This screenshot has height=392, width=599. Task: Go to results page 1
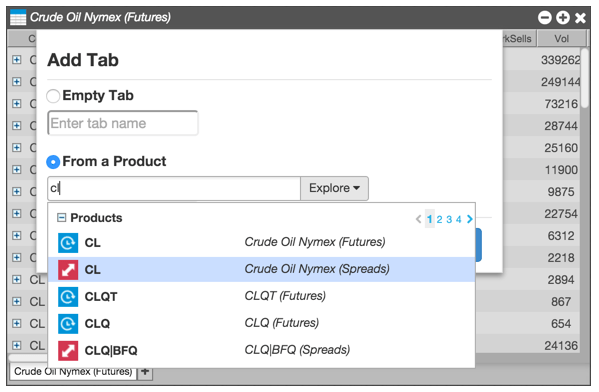click(430, 219)
